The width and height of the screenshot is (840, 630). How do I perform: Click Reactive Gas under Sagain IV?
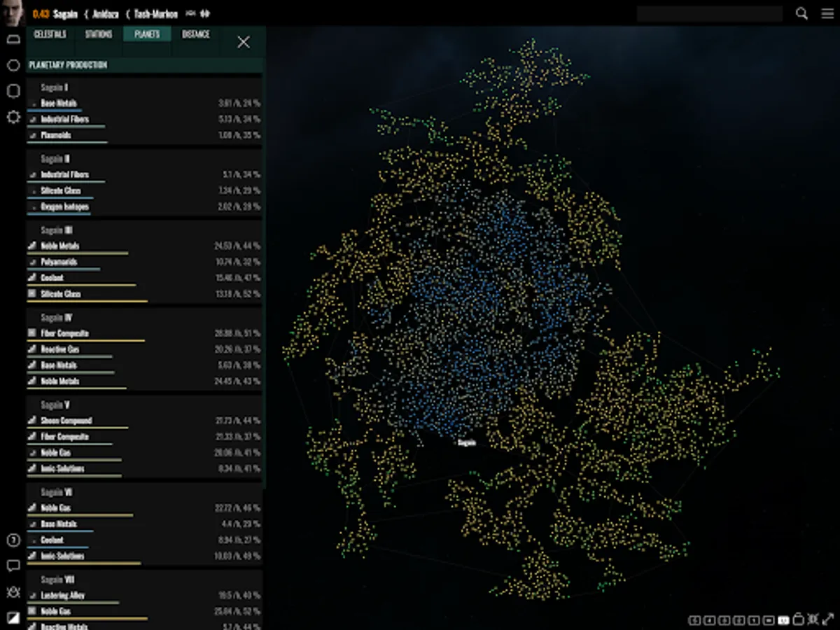pyautogui.click(x=60, y=349)
